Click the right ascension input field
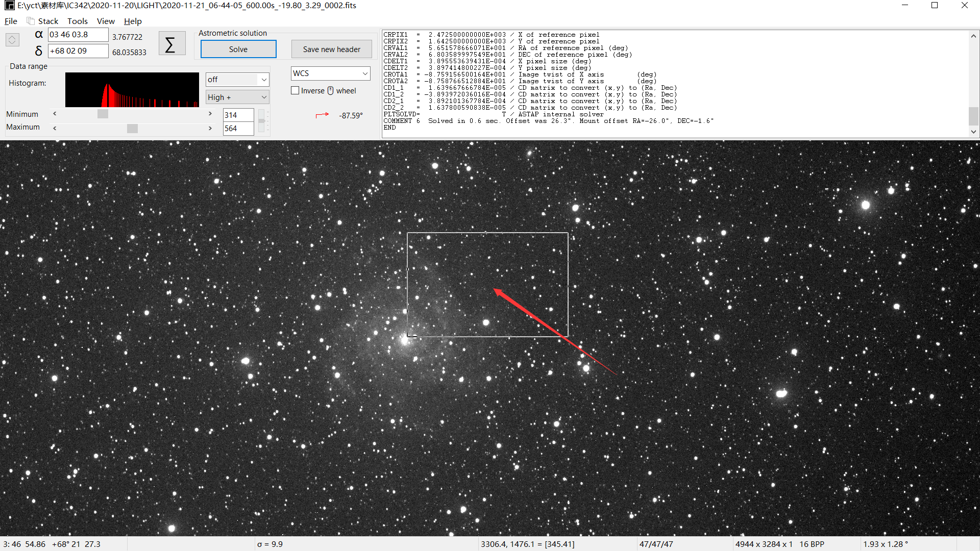The height and width of the screenshot is (551, 980). [78, 35]
